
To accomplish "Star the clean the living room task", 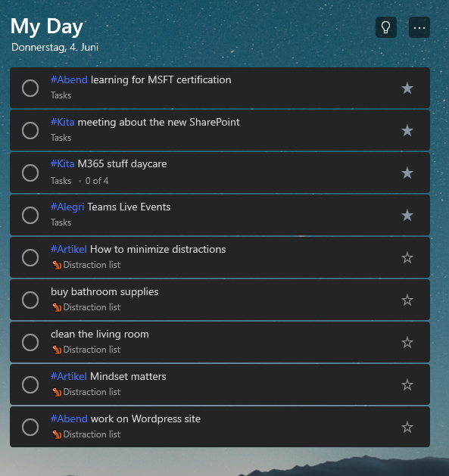I will [x=407, y=342].
